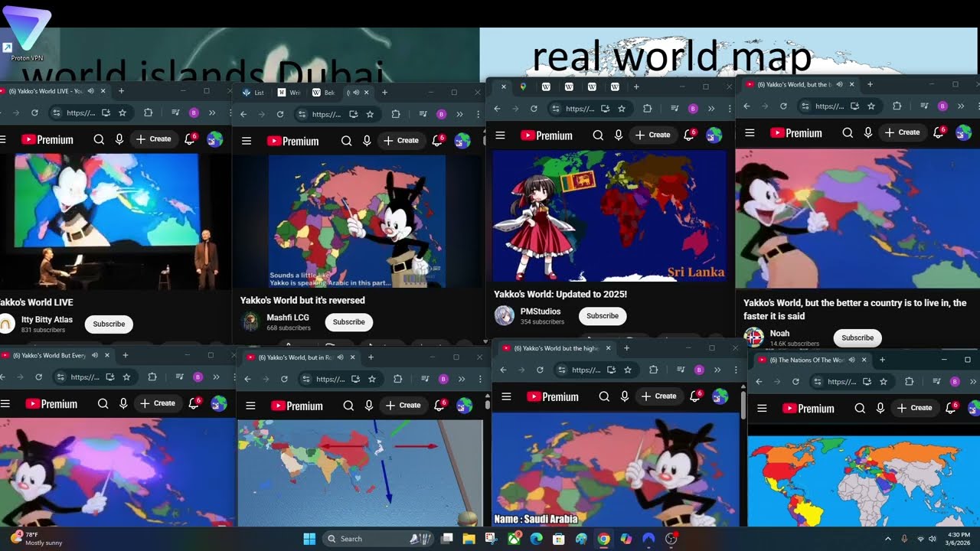This screenshot has height=551, width=980.
Task: Switch to the List tab in reversed video window
Action: click(x=253, y=93)
